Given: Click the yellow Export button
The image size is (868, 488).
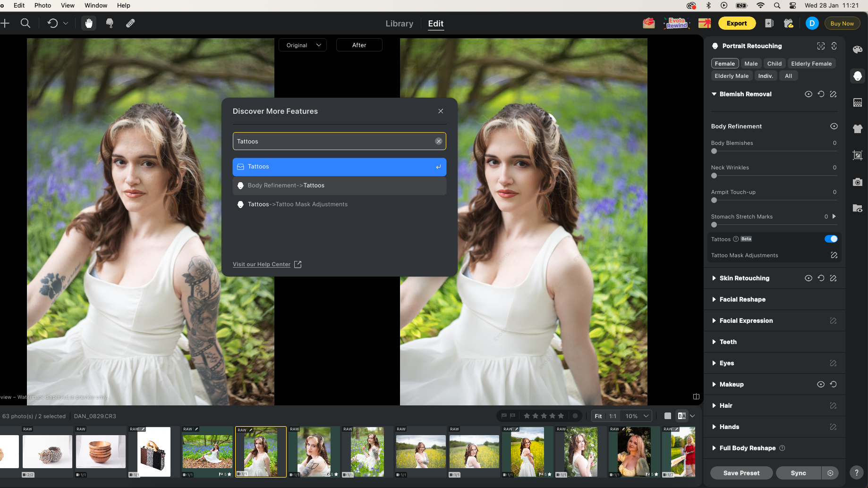Looking at the screenshot, I should 737,23.
